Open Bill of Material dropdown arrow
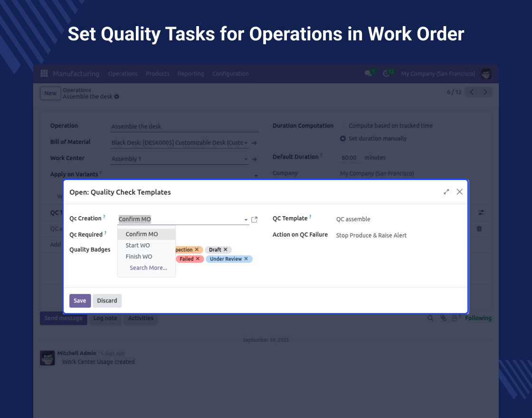Screen dimensions: 532x418 (x=246, y=143)
